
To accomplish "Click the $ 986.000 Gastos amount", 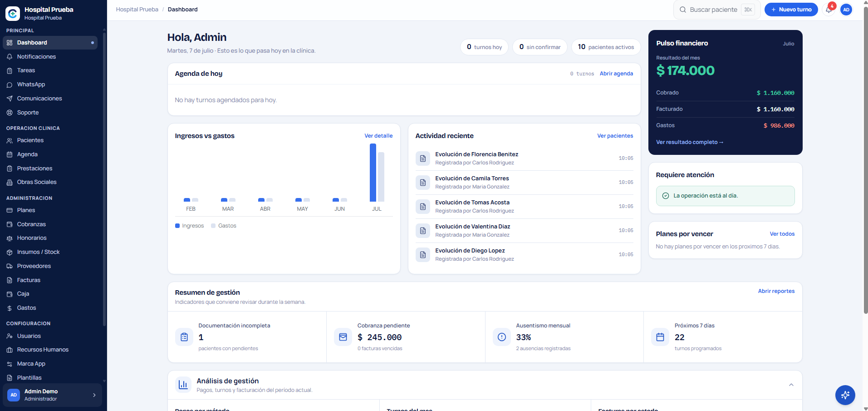I will (779, 126).
